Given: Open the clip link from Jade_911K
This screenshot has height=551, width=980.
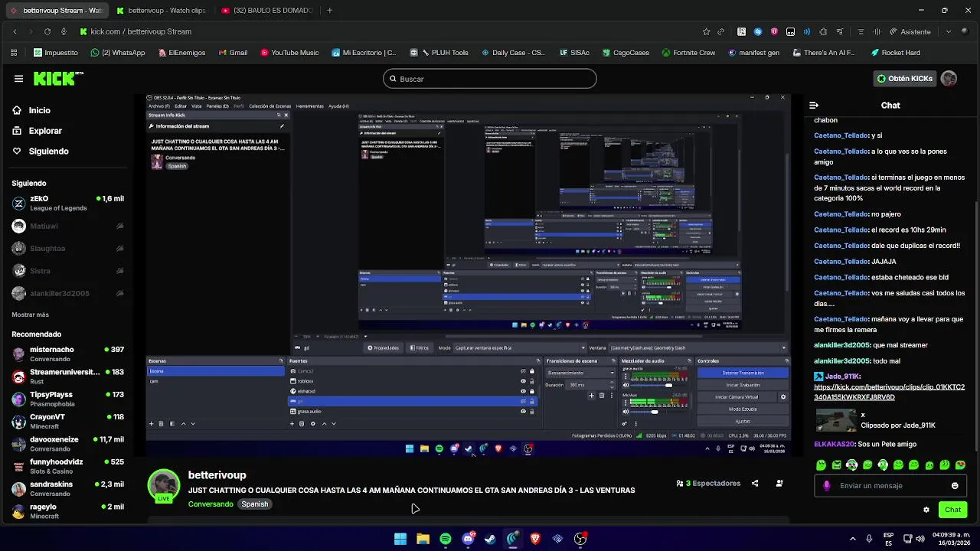Looking at the screenshot, I should coord(889,392).
